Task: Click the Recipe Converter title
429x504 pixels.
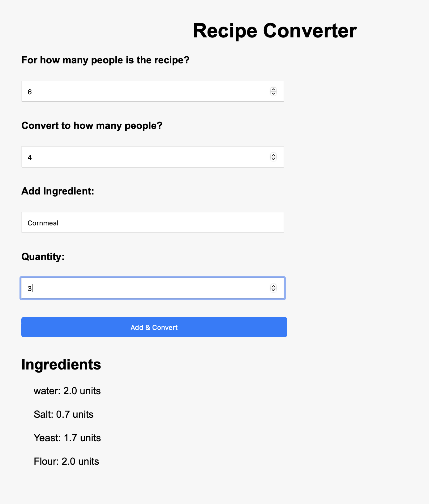Action: point(274,30)
